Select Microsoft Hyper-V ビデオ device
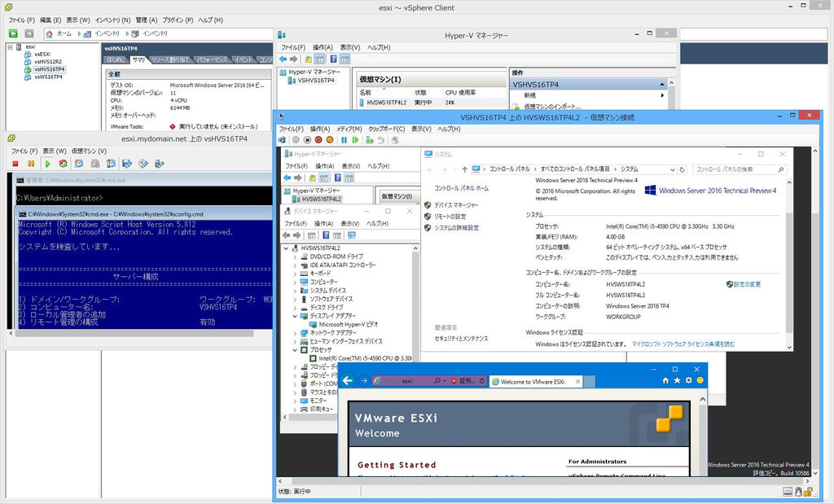Viewport: 834px width, 504px height. coord(349,324)
